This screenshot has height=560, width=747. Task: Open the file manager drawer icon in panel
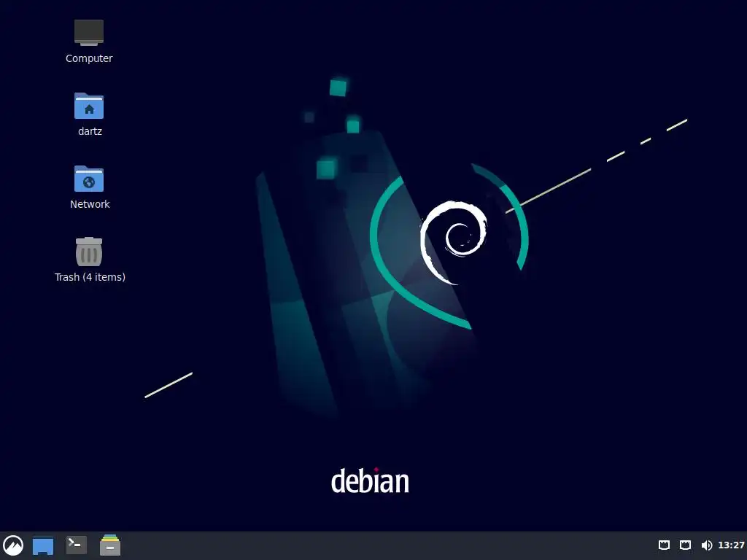tap(110, 545)
